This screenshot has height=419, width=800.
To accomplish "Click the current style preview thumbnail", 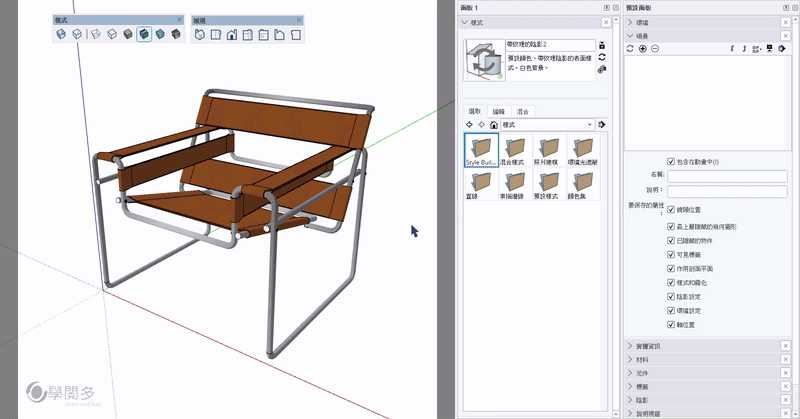I will click(x=484, y=60).
